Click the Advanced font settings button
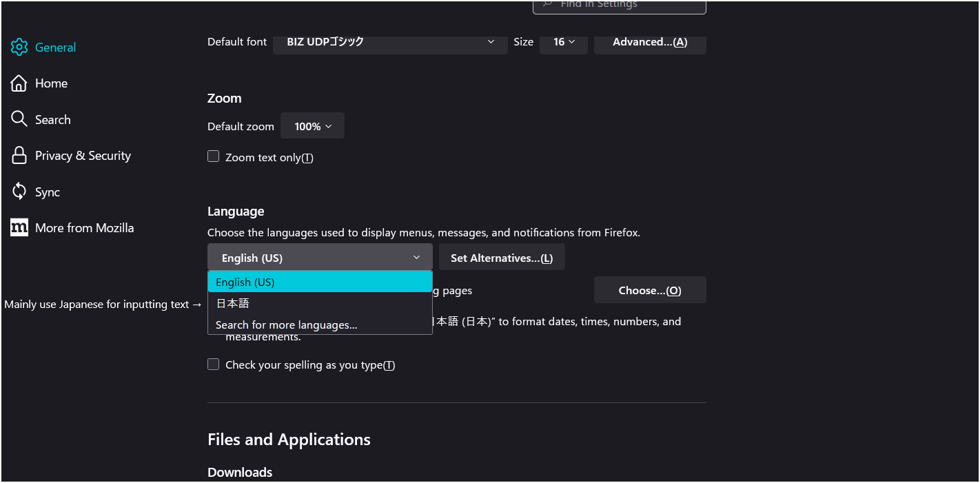Image resolution: width=980 pixels, height=483 pixels. point(649,42)
